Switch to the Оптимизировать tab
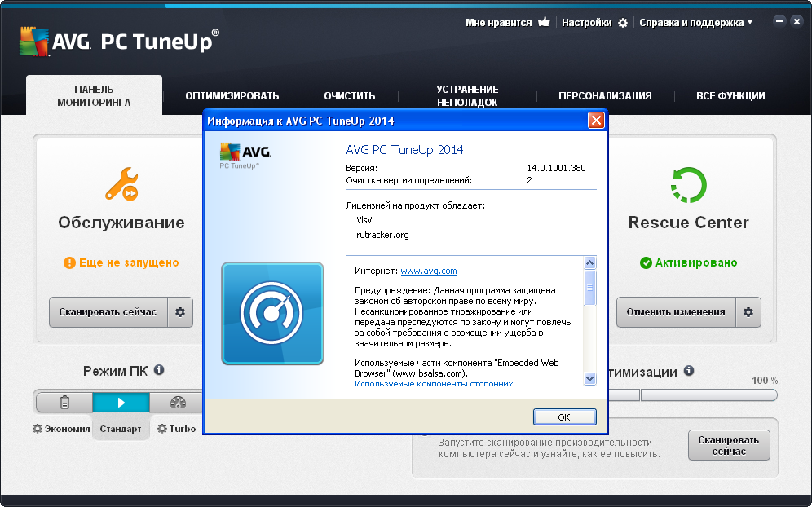This screenshot has height=507, width=812. click(x=232, y=96)
